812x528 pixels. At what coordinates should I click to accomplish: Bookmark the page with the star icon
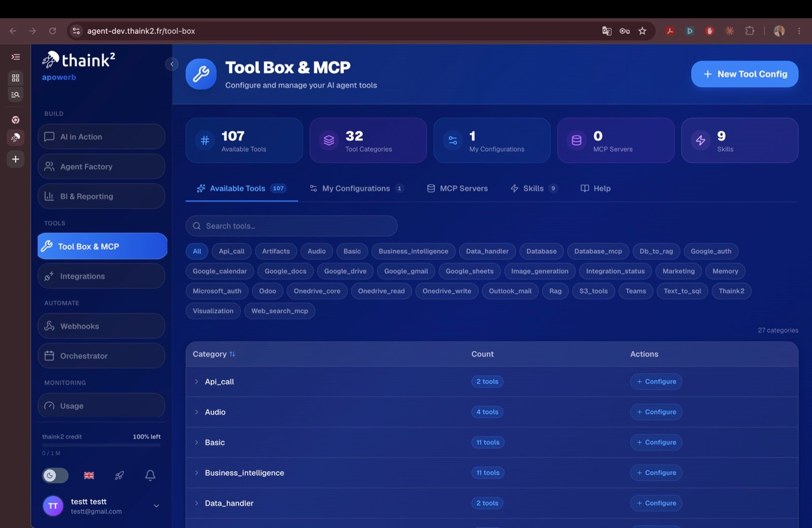click(642, 31)
